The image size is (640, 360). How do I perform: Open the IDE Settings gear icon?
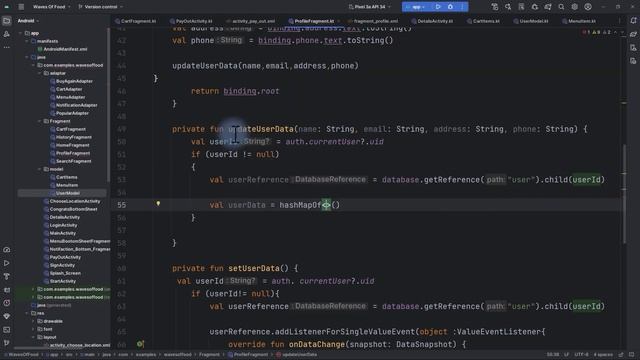click(x=575, y=7)
